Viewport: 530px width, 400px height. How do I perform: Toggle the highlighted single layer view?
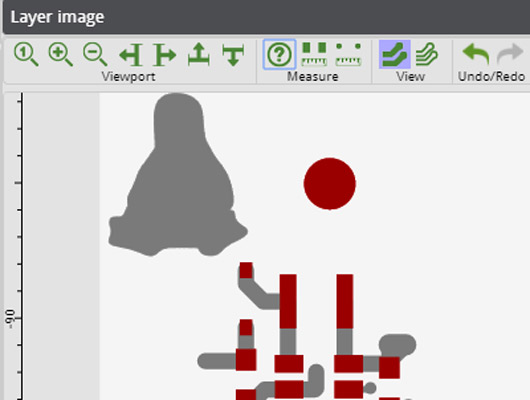pos(394,54)
